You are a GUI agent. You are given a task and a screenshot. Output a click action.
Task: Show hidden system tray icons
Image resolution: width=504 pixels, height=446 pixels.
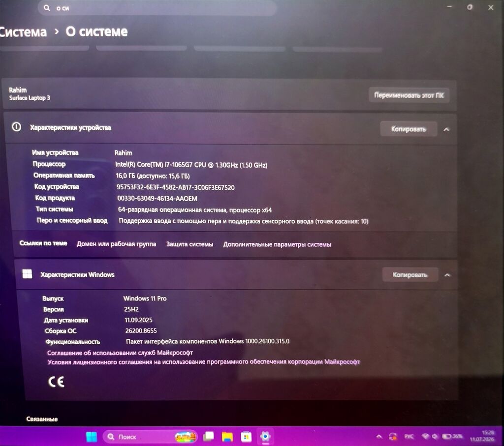(x=379, y=436)
